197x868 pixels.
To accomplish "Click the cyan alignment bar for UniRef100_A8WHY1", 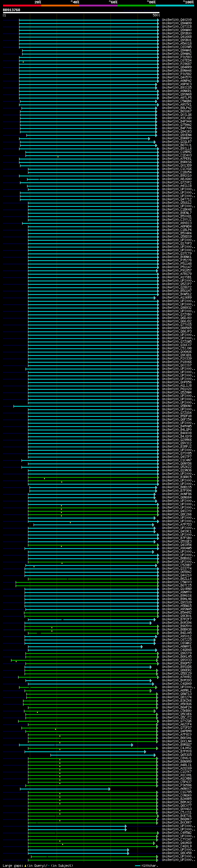I will pos(85,647).
